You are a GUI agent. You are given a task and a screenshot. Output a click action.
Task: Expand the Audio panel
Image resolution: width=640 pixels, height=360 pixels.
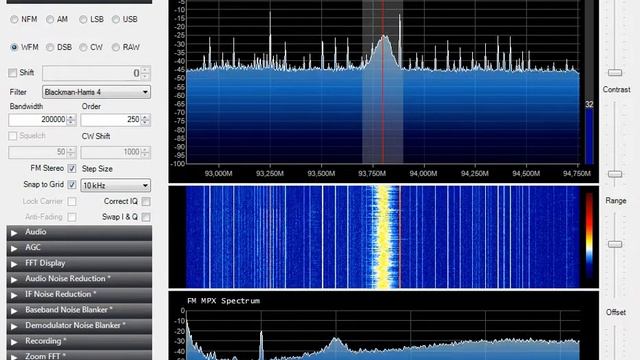[x=79, y=232]
